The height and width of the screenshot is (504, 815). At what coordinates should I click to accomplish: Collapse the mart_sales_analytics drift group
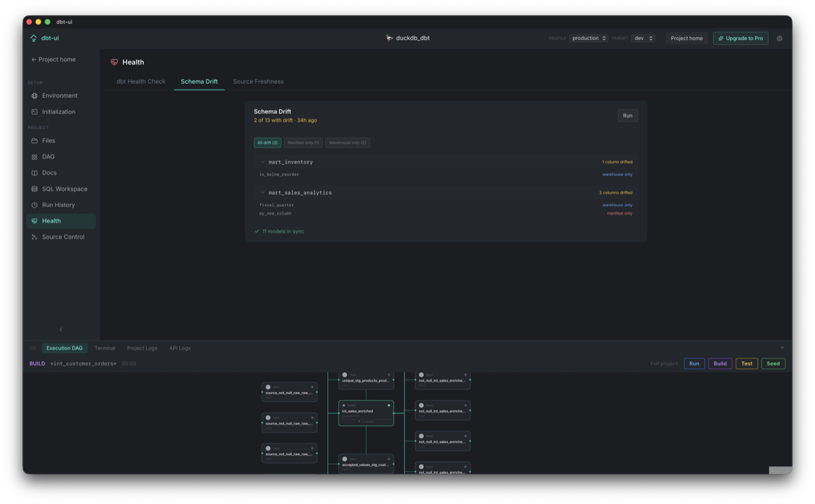[262, 193]
